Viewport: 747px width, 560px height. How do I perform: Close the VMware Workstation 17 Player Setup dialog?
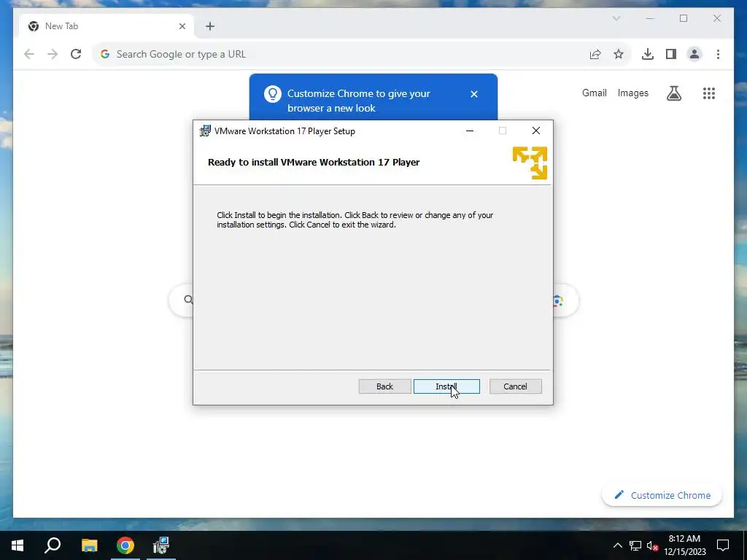point(536,131)
